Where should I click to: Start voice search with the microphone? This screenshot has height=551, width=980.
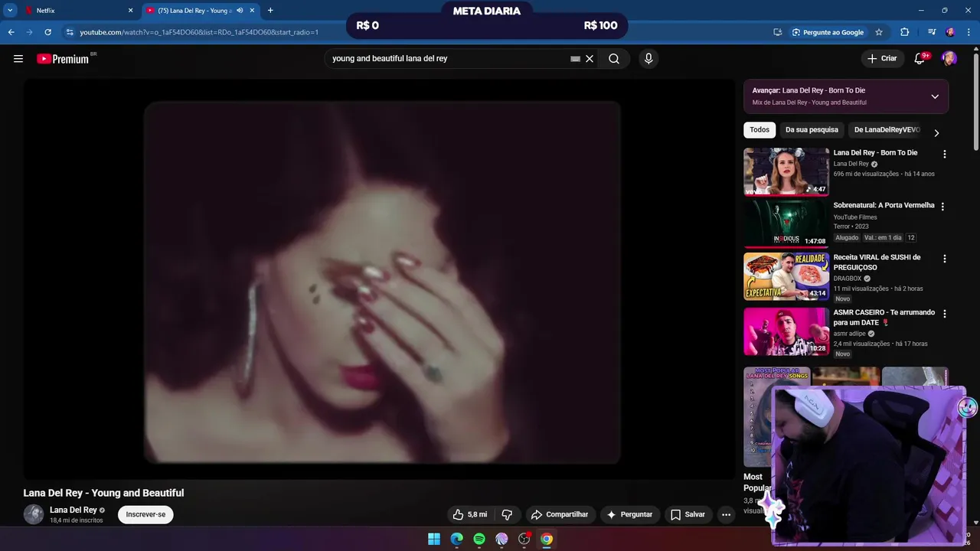point(648,58)
